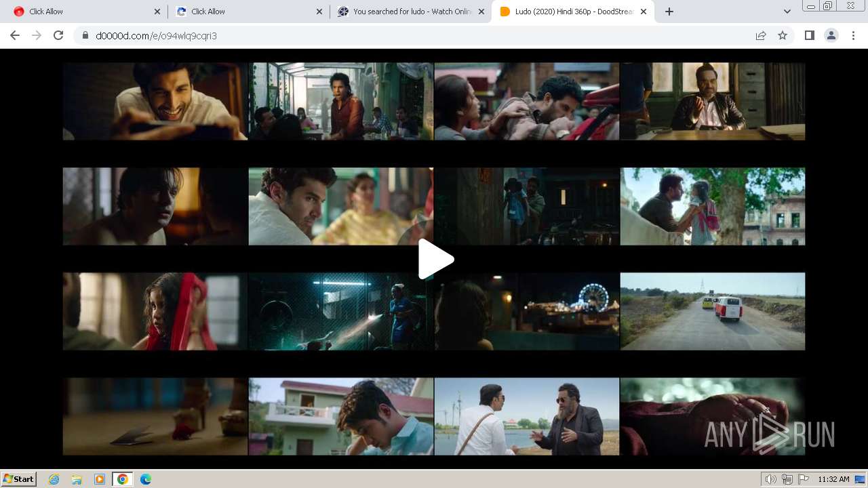Share this page icon

tap(761, 35)
